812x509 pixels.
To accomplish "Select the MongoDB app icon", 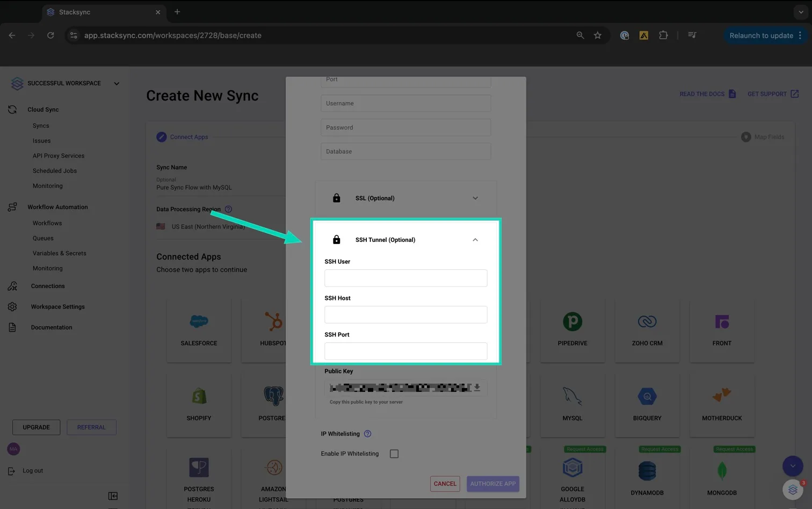I will pyautogui.click(x=722, y=471).
